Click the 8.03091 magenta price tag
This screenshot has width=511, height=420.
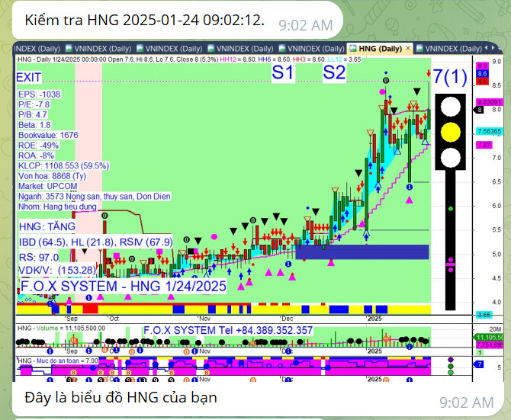click(x=489, y=102)
